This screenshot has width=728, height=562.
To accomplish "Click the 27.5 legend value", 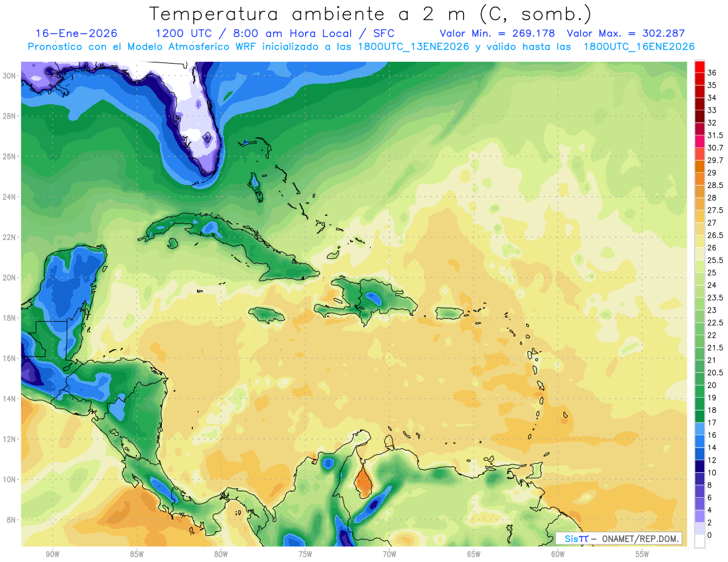I will pos(715,210).
